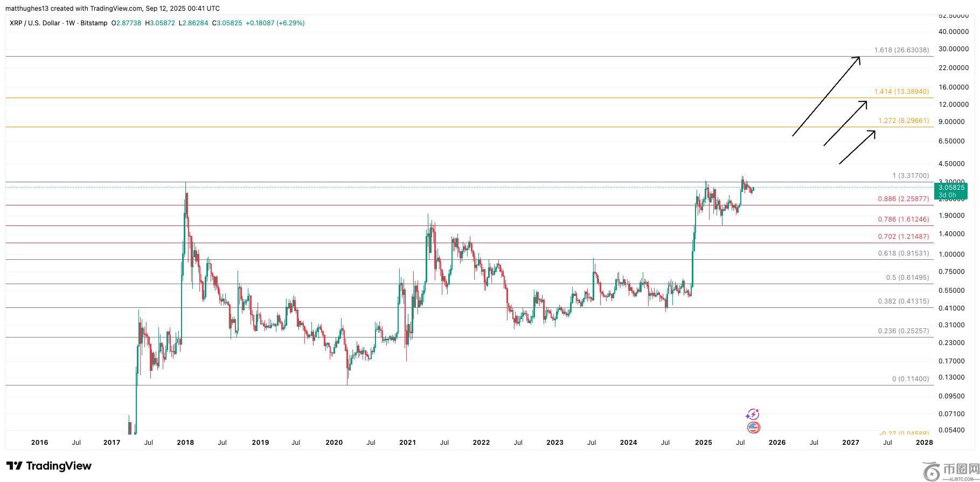The height and width of the screenshot is (482, 980).
Task: Select the 1.618 (26.63038) Fibonacci label
Action: click(x=901, y=50)
